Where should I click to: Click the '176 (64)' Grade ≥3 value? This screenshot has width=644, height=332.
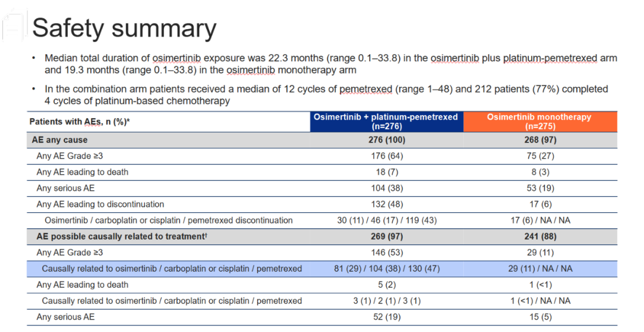point(386,156)
